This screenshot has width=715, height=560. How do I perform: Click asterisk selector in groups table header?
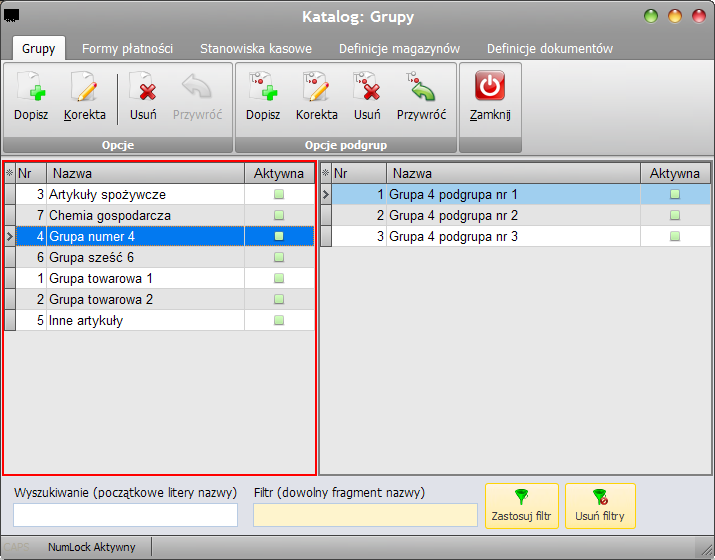click(10, 173)
